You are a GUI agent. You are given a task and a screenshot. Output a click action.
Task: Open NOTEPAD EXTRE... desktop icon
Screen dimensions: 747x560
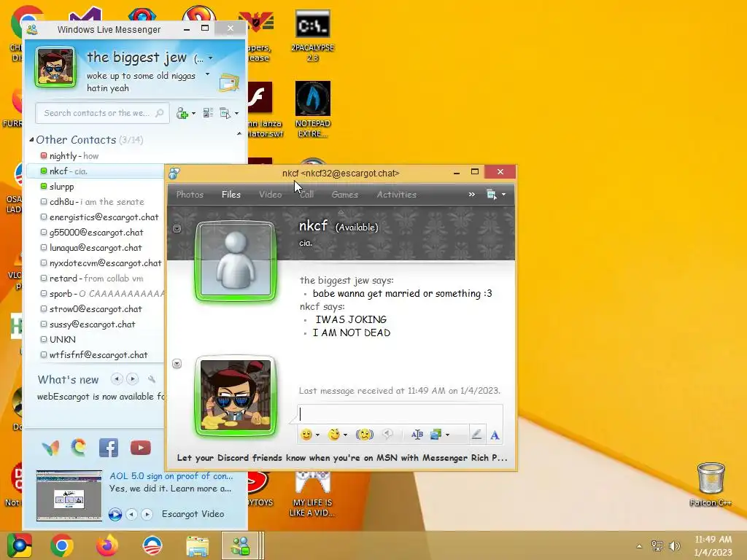pos(312,109)
